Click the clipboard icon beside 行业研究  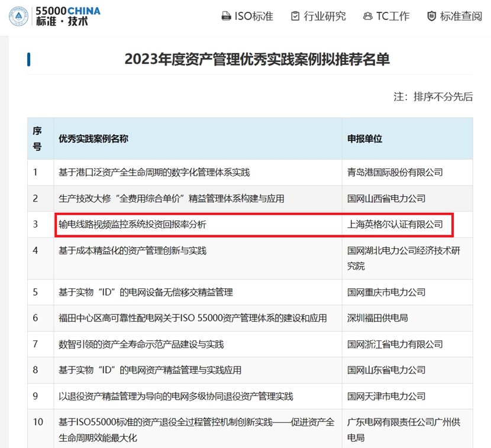295,16
